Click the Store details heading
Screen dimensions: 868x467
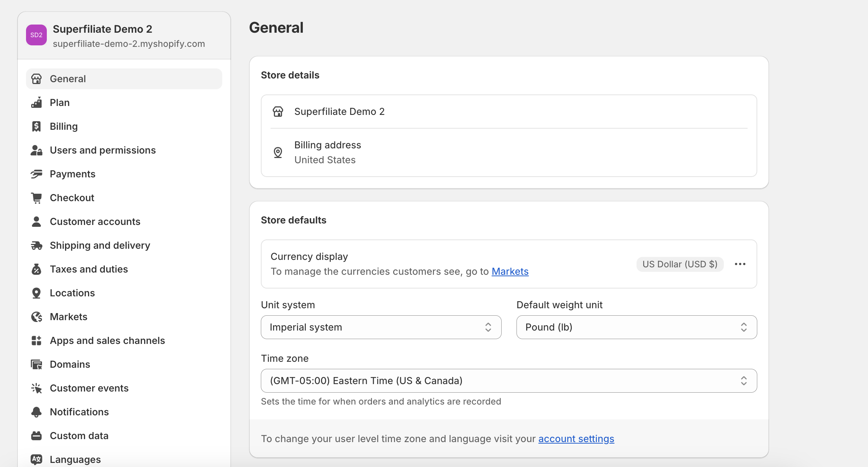point(290,75)
